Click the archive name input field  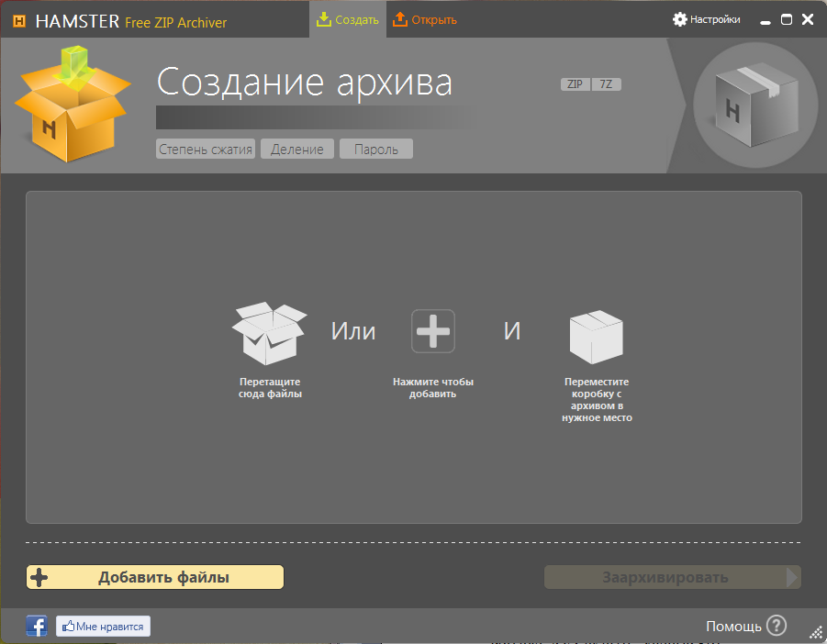(317, 117)
